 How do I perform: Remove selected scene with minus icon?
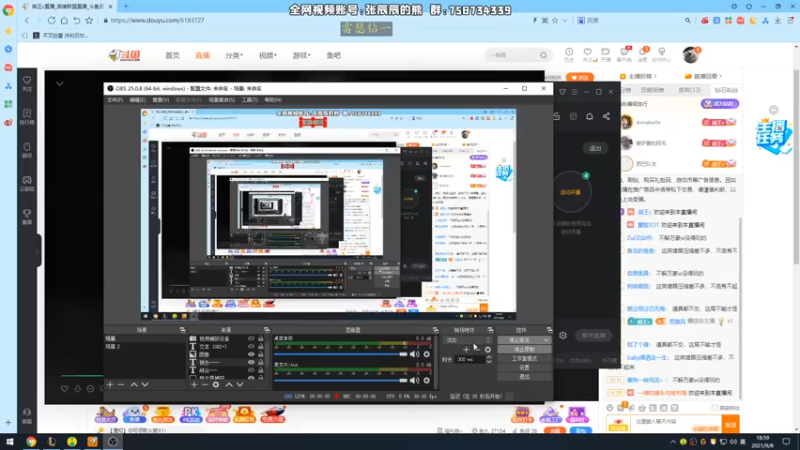tap(121, 385)
